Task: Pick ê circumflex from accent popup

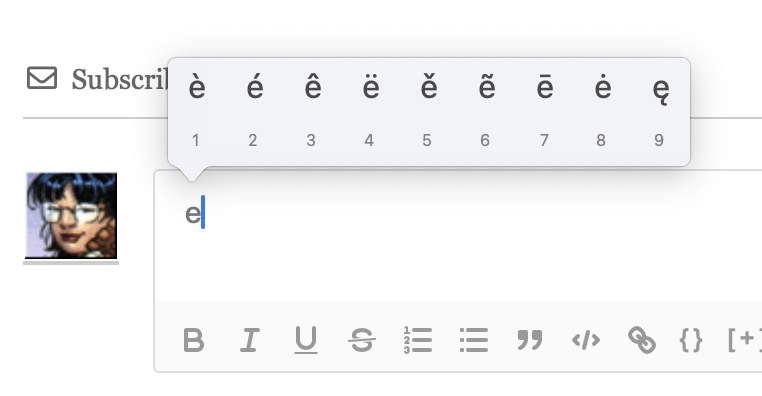Action: (312, 88)
